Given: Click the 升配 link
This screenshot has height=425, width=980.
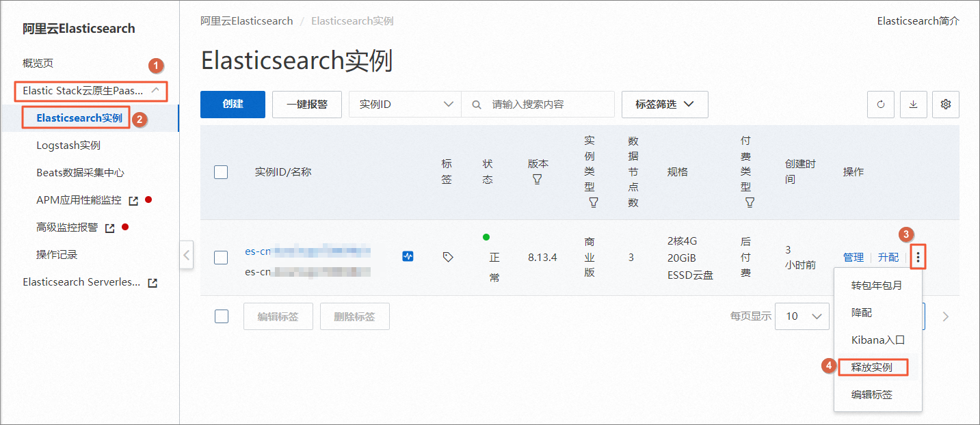Looking at the screenshot, I should [x=888, y=258].
